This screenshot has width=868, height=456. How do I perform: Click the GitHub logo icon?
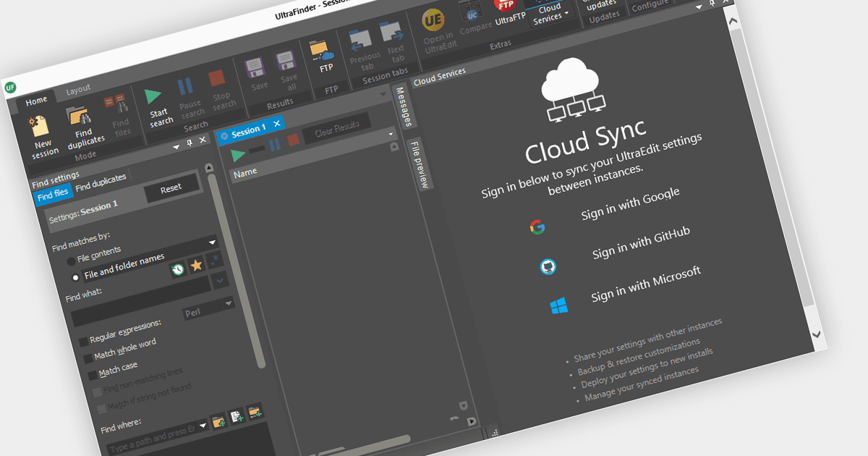(548, 266)
